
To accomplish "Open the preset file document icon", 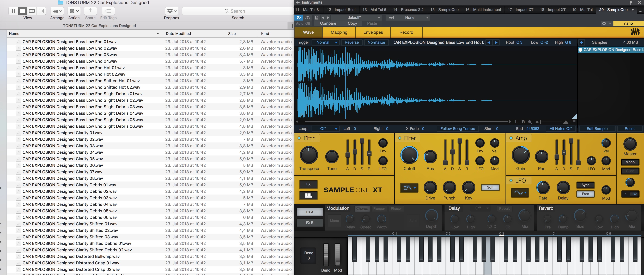I will point(317,17).
